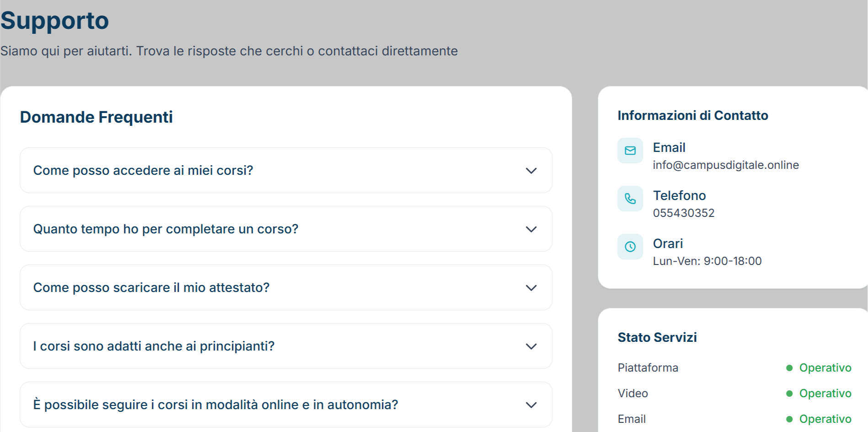Expand 'Quanto tempo ho per completare un corso?'
The width and height of the screenshot is (868, 432).
pos(286,229)
